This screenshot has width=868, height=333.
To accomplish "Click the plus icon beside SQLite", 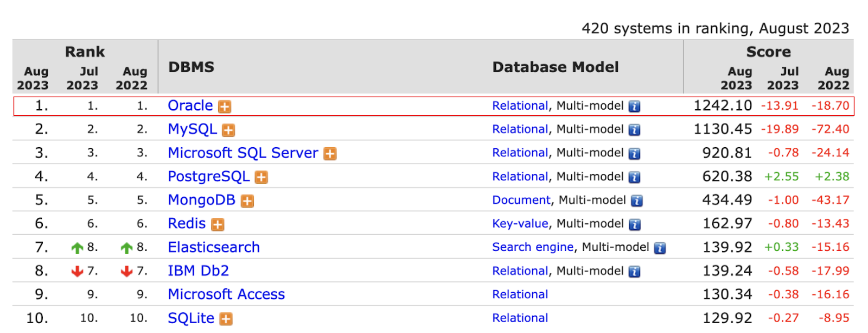I will pyautogui.click(x=226, y=319).
